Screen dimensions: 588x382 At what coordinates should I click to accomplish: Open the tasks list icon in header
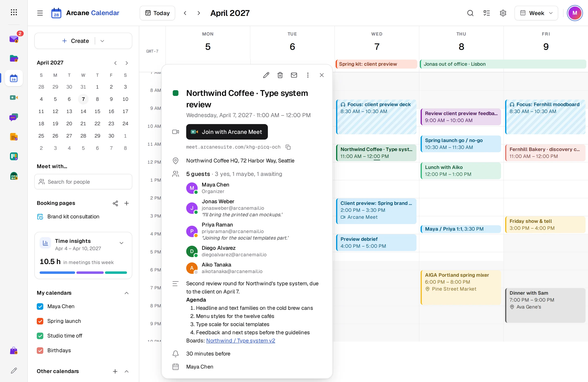coord(487,13)
